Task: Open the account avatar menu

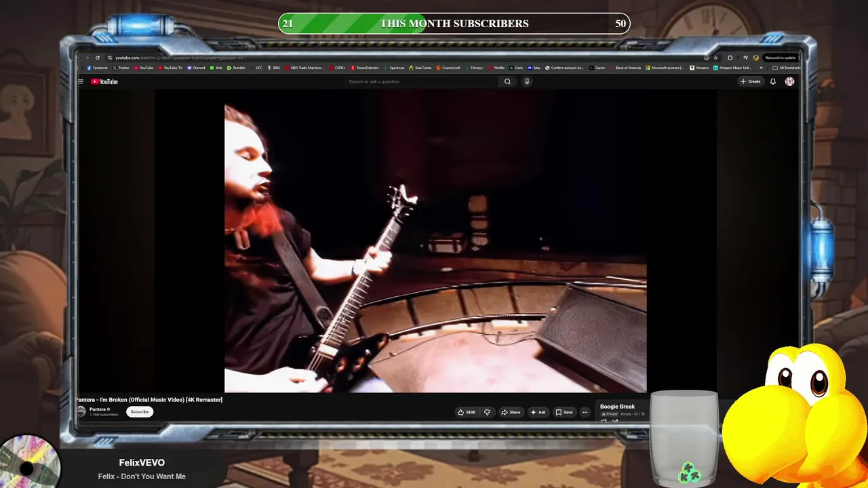Action: coord(789,81)
